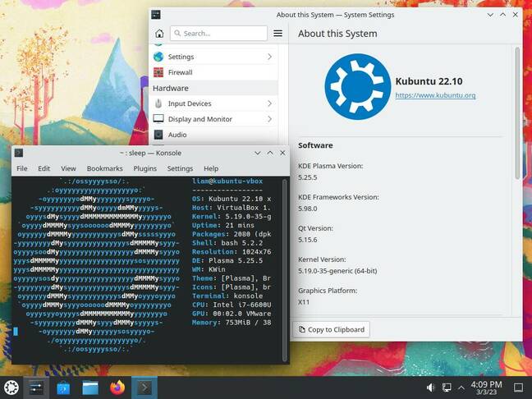Open Display and Monitor settings
This screenshot has width=532, height=399.
213,119
